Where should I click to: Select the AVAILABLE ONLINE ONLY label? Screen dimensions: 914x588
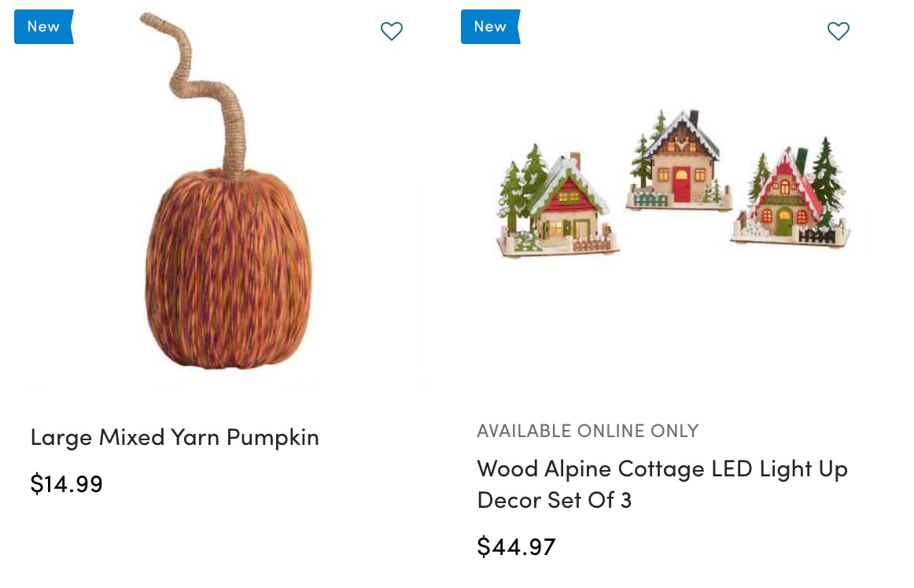point(588,430)
